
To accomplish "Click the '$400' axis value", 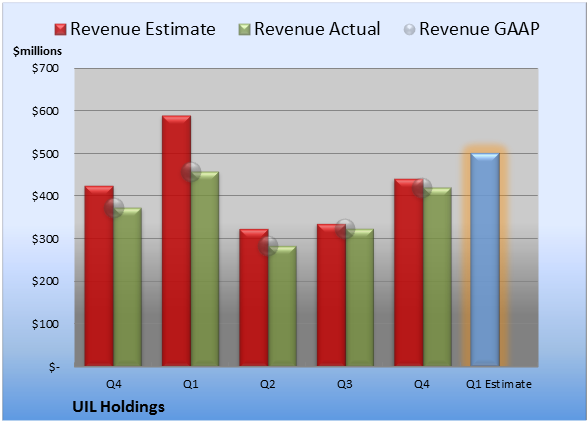I will coord(45,196).
